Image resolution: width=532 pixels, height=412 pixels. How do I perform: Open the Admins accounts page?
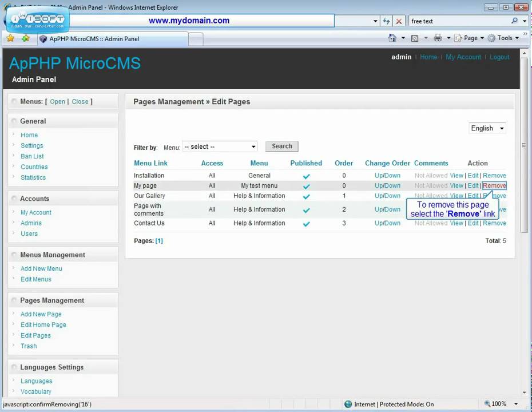pos(31,223)
